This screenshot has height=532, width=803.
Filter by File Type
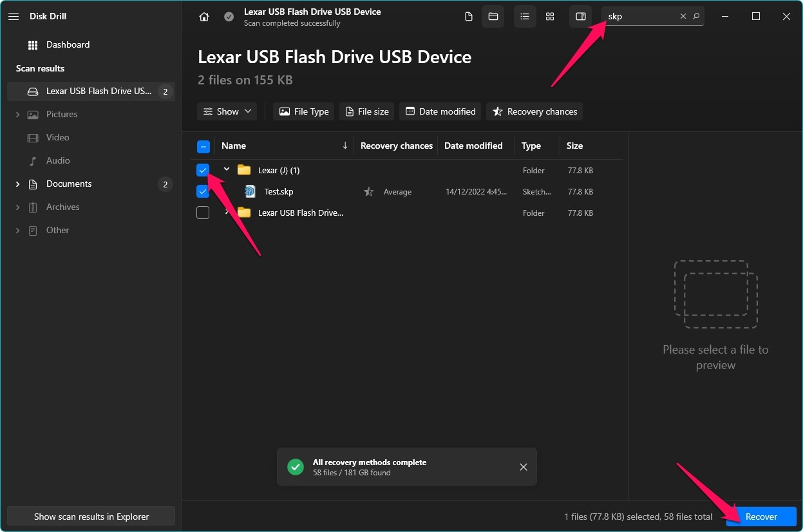coord(303,111)
